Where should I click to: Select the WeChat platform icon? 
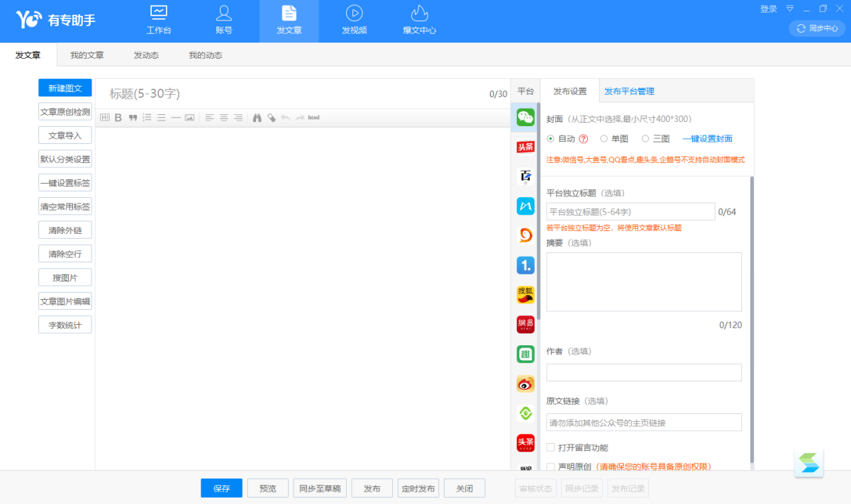tap(525, 117)
